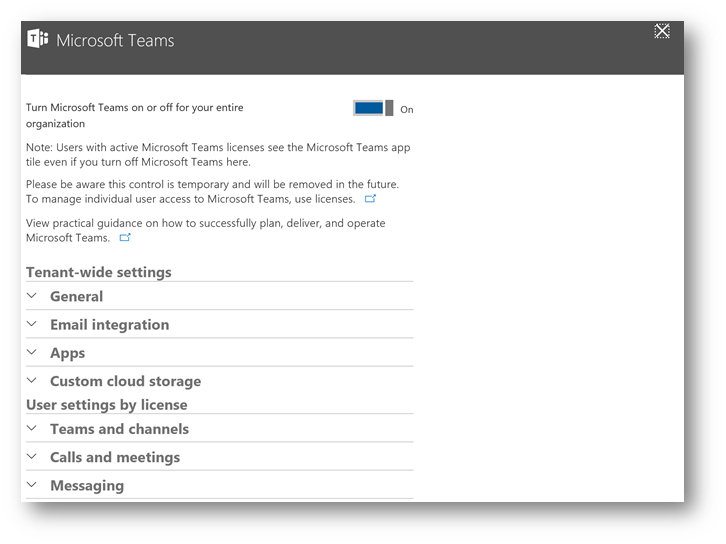Expand the General section chevron
The image size is (726, 544).
point(31,295)
